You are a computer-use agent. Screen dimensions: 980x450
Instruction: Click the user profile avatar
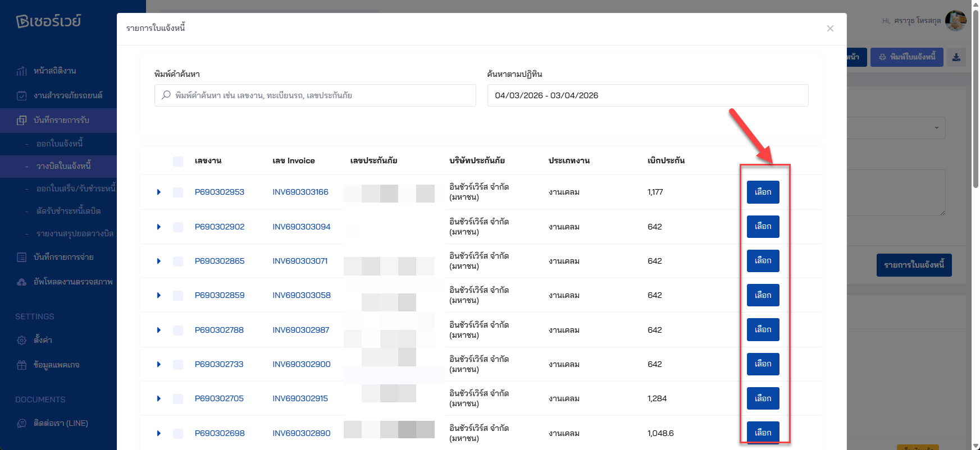click(x=955, y=21)
